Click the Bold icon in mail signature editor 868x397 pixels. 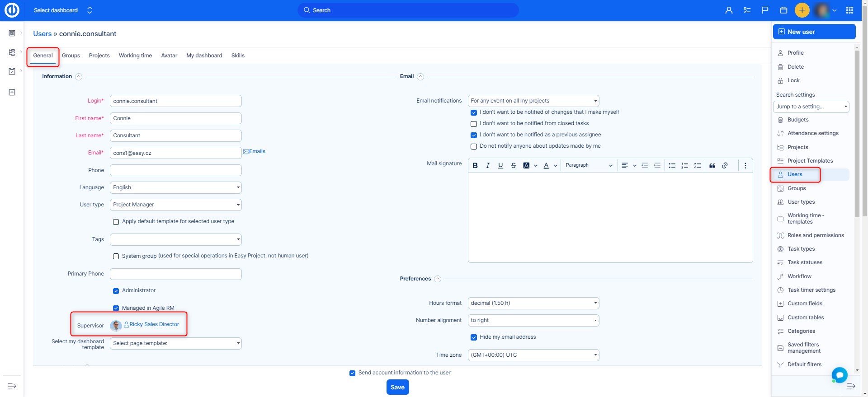475,166
